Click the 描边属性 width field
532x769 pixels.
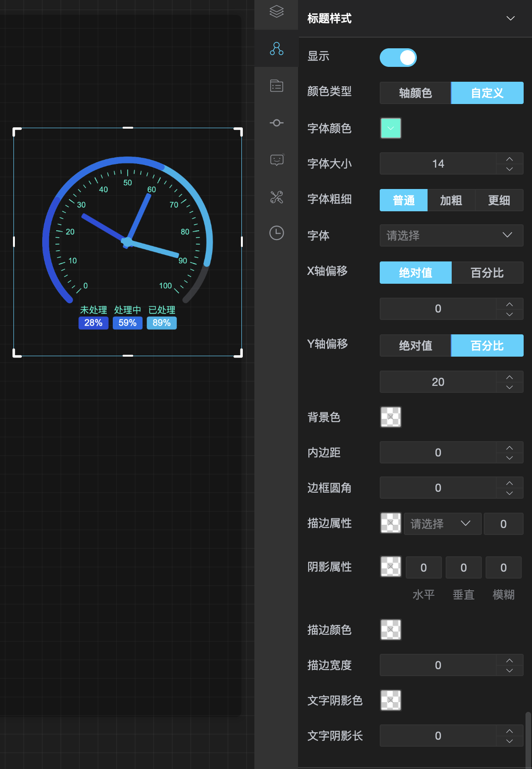504,524
